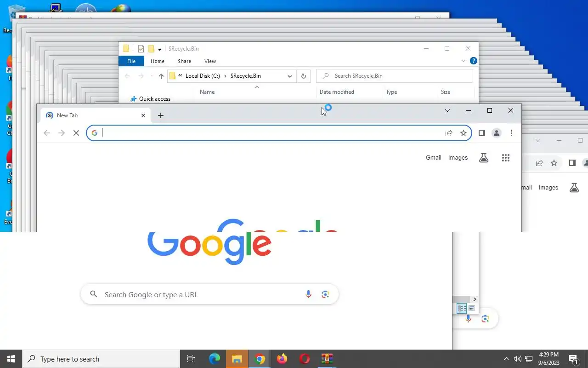Image resolution: width=588 pixels, height=368 pixels.
Task: Open Firefox from the taskbar
Action: click(x=282, y=359)
